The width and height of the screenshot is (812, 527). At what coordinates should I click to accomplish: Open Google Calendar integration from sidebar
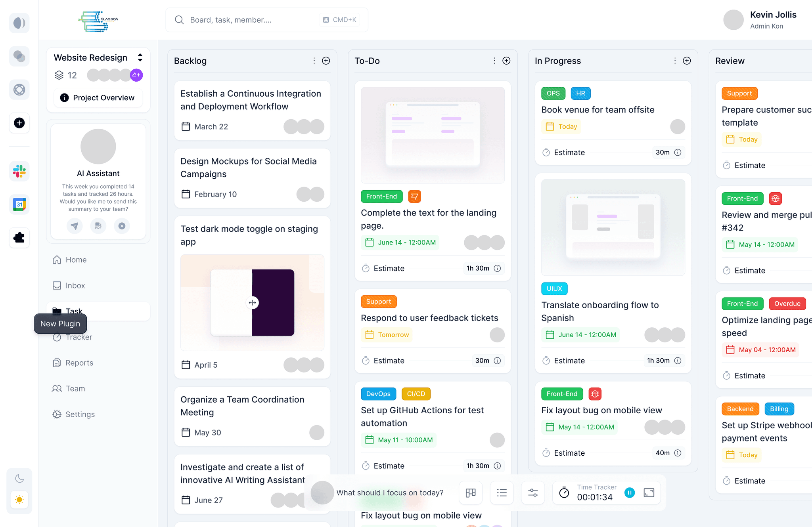[19, 204]
